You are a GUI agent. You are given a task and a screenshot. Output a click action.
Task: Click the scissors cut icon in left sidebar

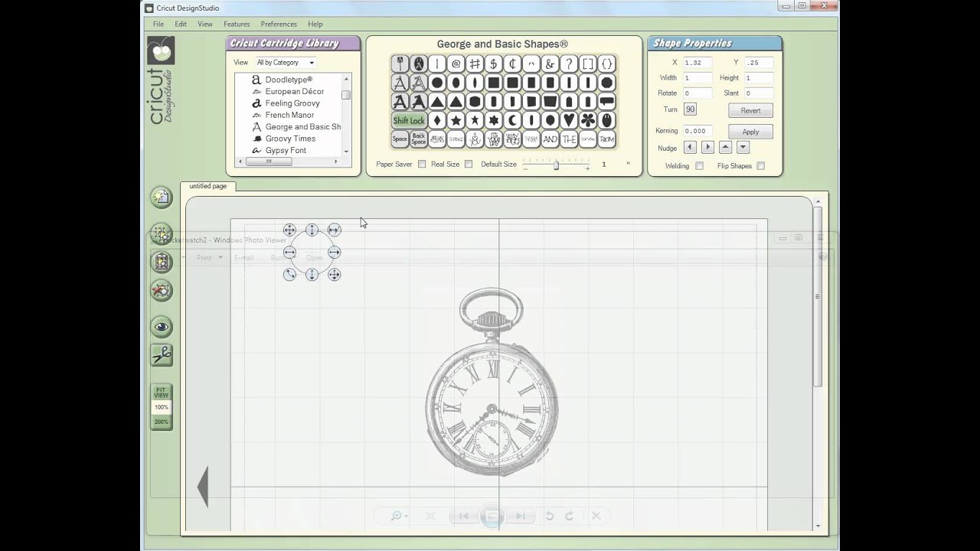(162, 355)
